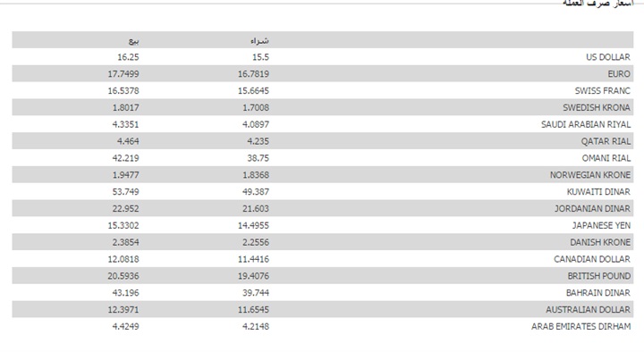Select the US DOLLAR row label
Screen dimensions: 644x352
tap(608, 57)
